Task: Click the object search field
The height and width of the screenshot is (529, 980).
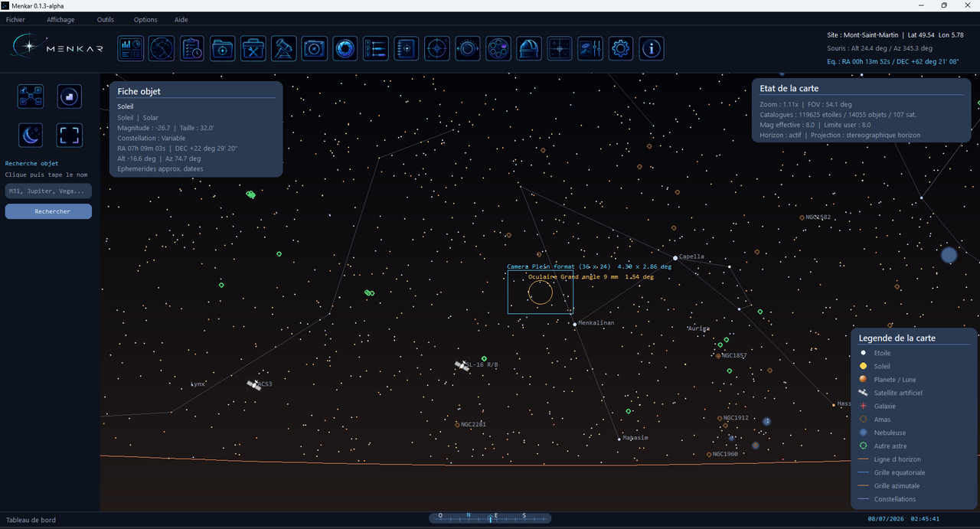Action: pos(48,191)
